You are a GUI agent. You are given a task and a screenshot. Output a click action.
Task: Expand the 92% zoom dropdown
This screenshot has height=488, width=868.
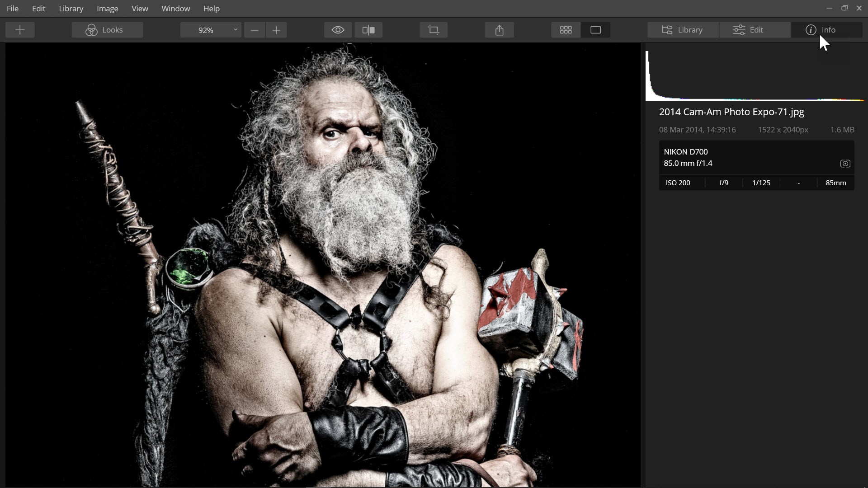tap(235, 30)
